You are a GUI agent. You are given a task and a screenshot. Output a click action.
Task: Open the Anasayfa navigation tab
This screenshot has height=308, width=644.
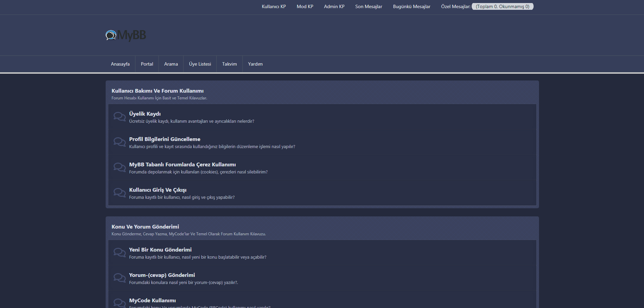pos(120,64)
